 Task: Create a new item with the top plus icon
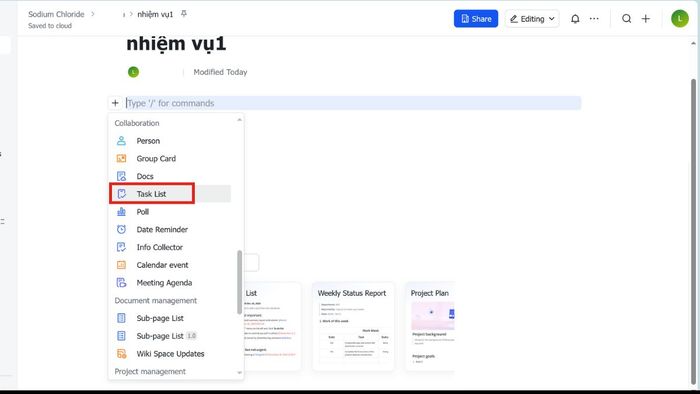point(646,19)
